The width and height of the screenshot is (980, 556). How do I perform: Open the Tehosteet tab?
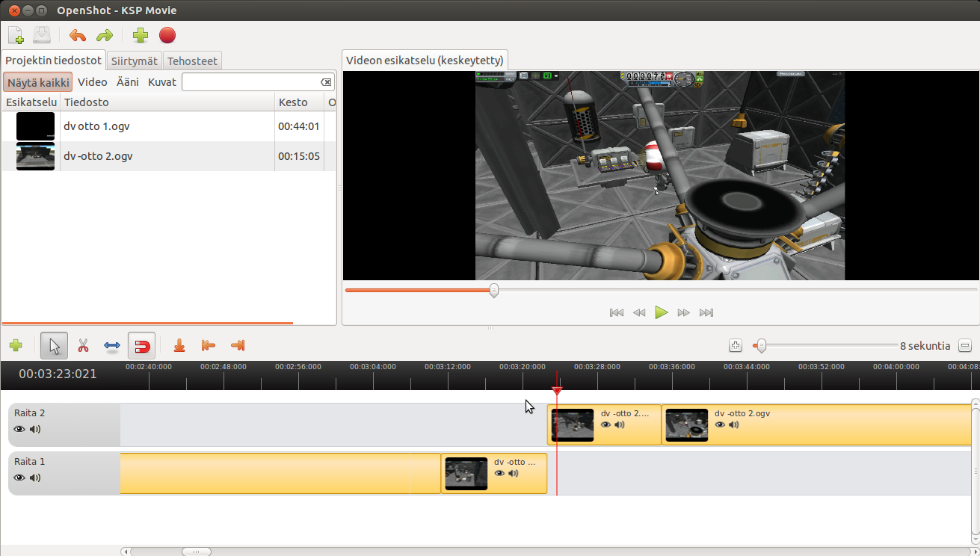click(192, 61)
